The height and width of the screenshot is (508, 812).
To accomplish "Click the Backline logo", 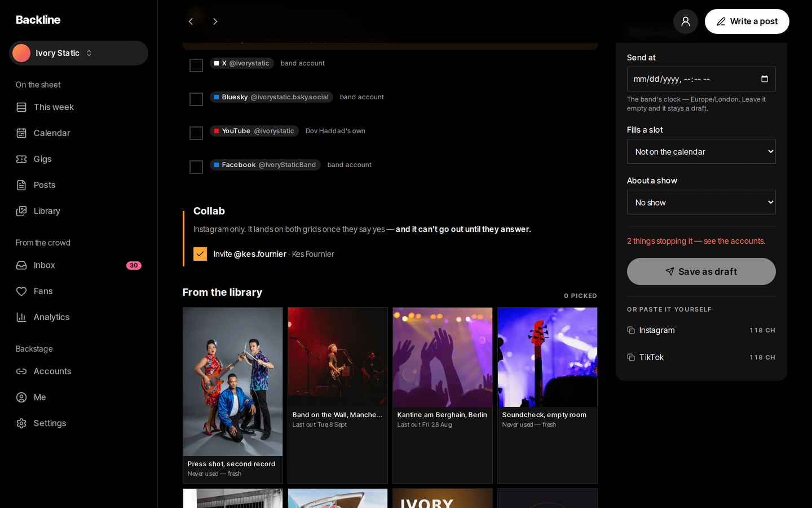I will pos(38,20).
